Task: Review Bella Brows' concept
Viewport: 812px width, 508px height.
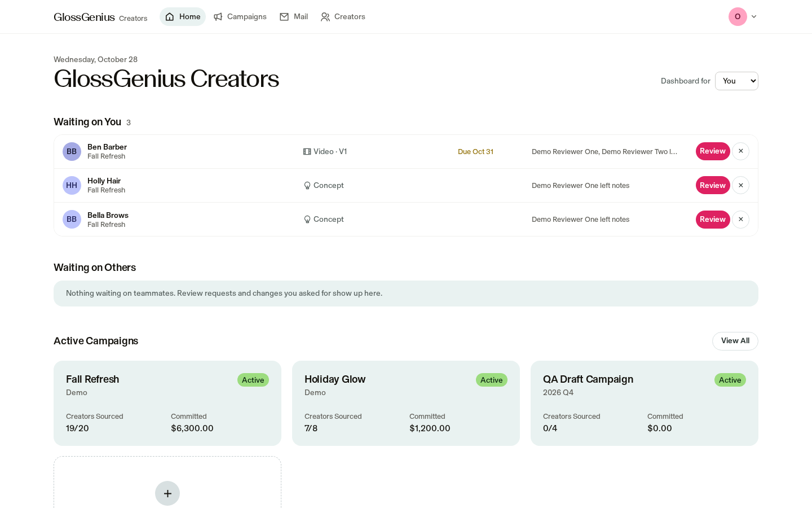Action: (713, 220)
